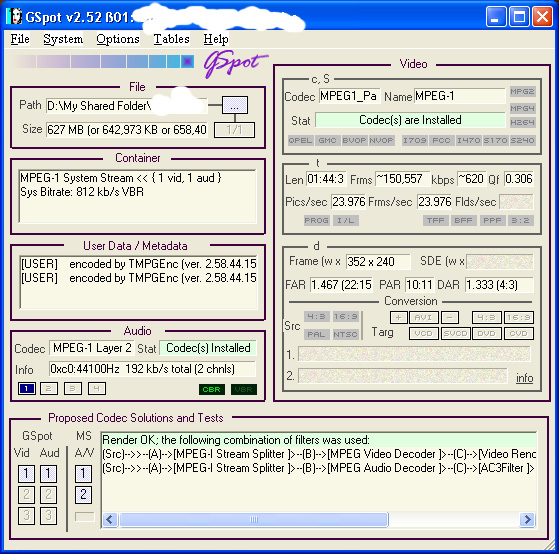Select audio stream 1 button

27,389
